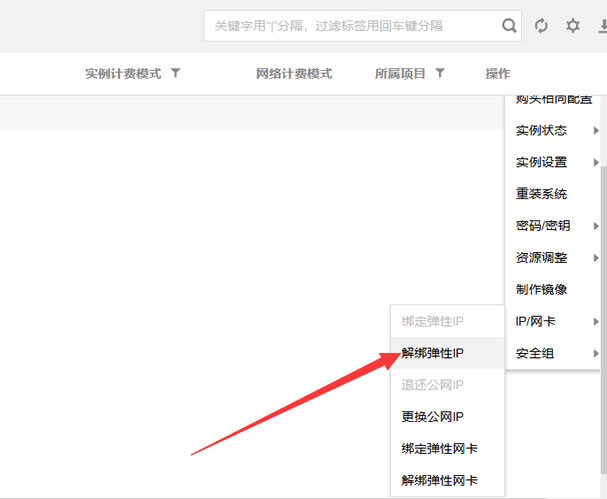Refresh the instance list
Screen dimensions: 607x499
[541, 26]
